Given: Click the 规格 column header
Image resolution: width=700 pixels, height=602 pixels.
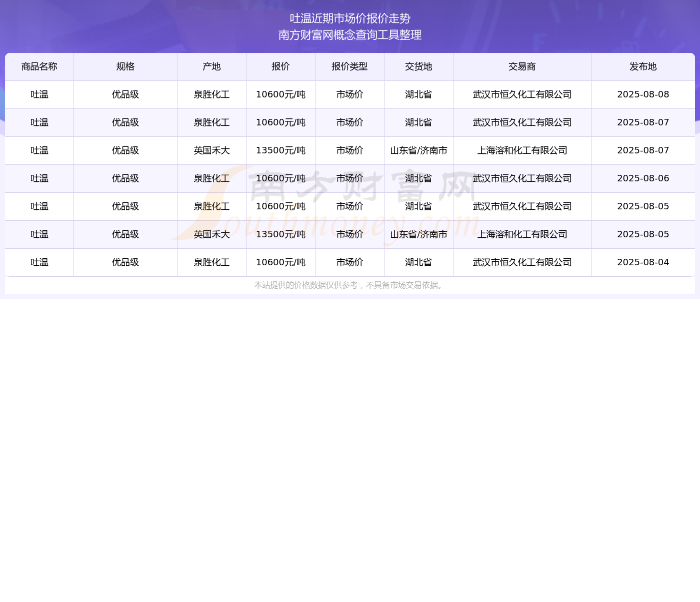Looking at the screenshot, I should [125, 66].
